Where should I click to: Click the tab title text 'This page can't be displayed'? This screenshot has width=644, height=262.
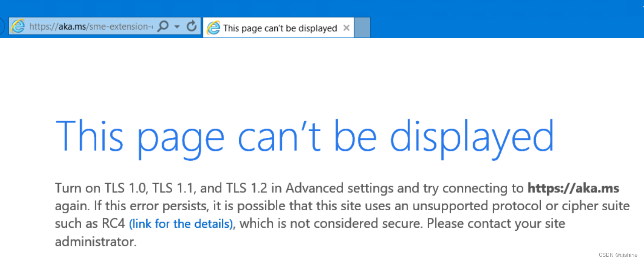(x=279, y=28)
